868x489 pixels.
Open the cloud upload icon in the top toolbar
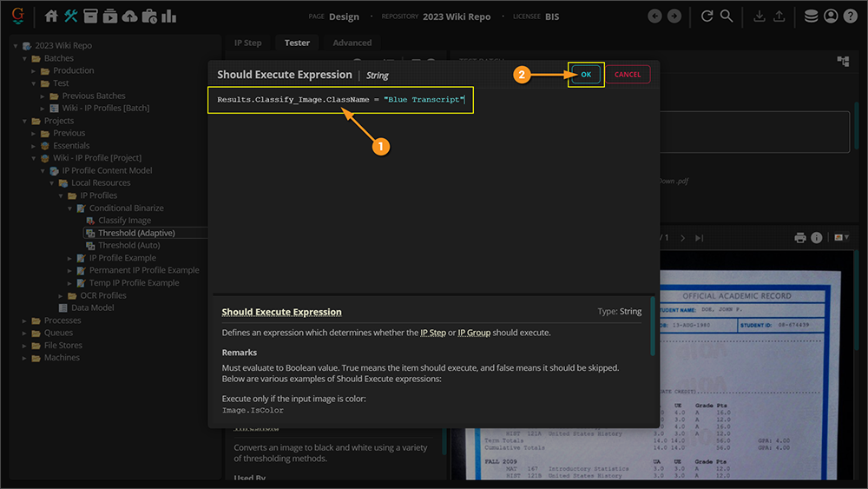pyautogui.click(x=129, y=16)
